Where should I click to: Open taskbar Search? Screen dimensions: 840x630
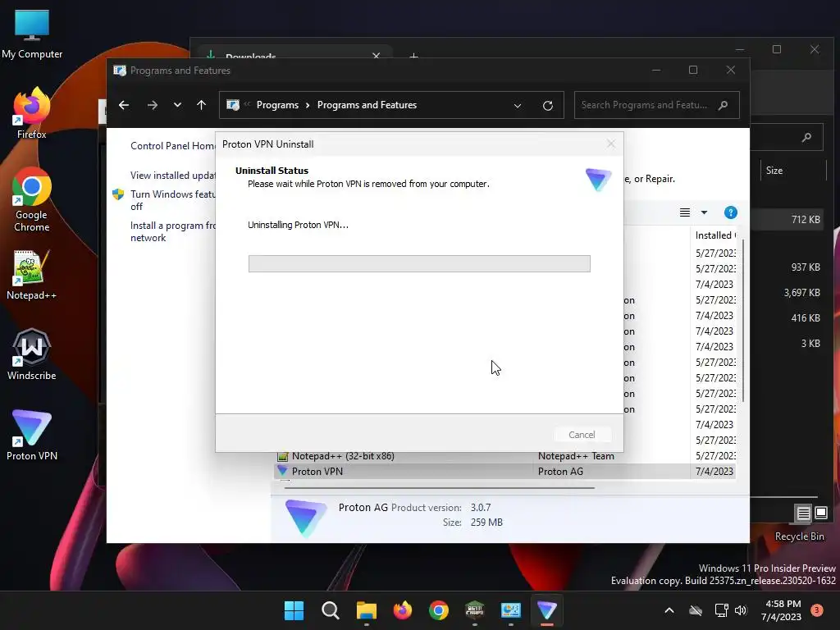tap(330, 610)
